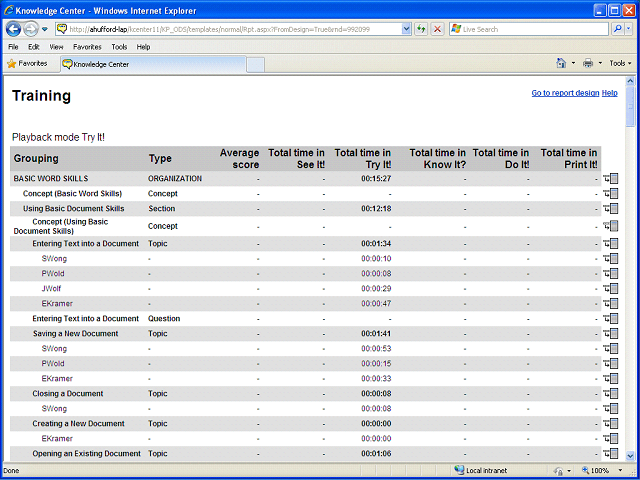This screenshot has width=640, height=480.
Task: Click the ORGANIZATION type cell
Action: [175, 179]
